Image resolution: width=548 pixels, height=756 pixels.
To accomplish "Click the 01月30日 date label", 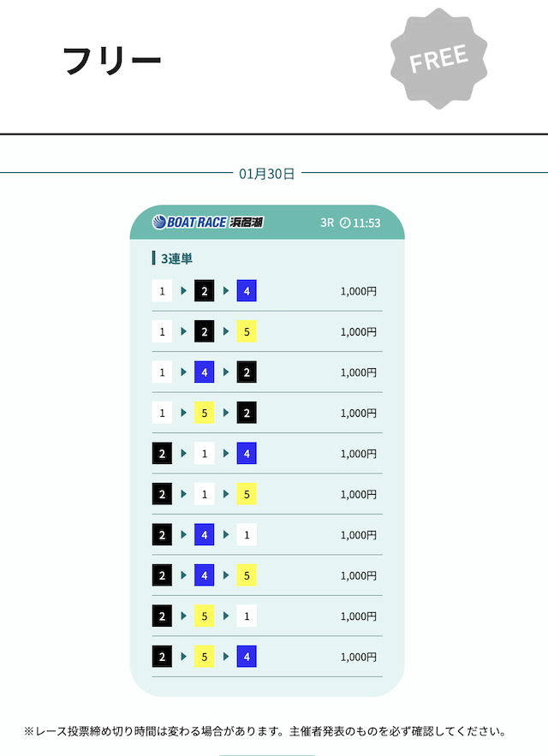I will point(267,174).
